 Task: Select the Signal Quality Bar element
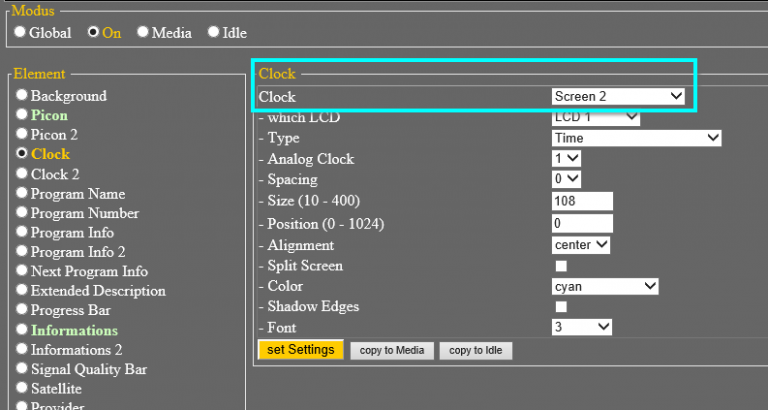(x=22, y=369)
